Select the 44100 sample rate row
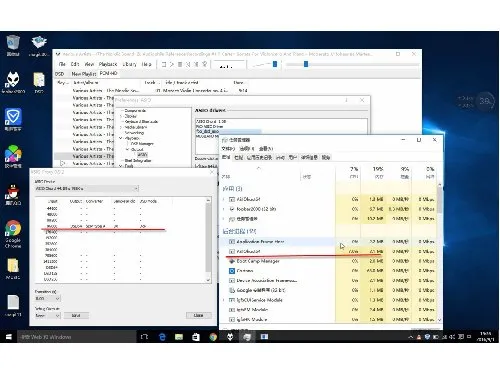500x375 pixels. click(120, 208)
